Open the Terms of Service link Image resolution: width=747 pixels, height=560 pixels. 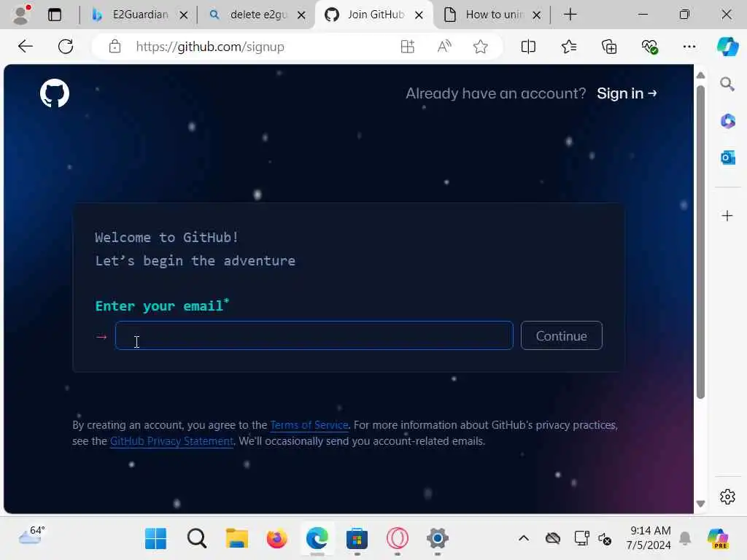coord(309,425)
